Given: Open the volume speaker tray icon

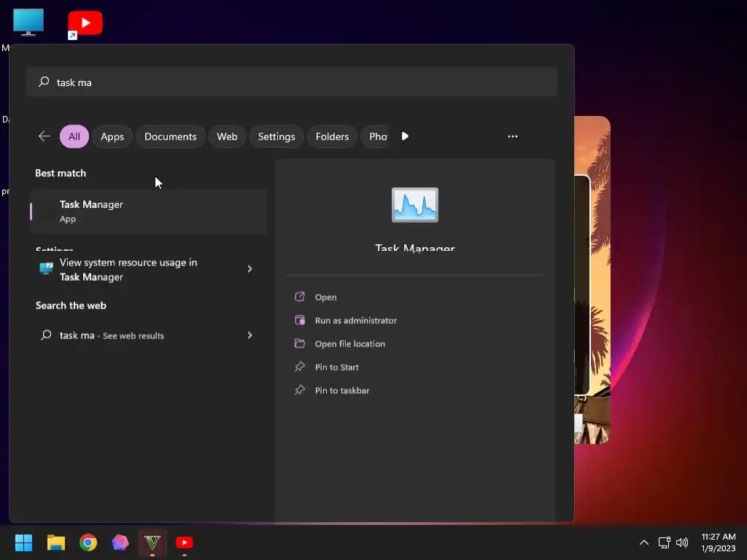Looking at the screenshot, I should 682,542.
